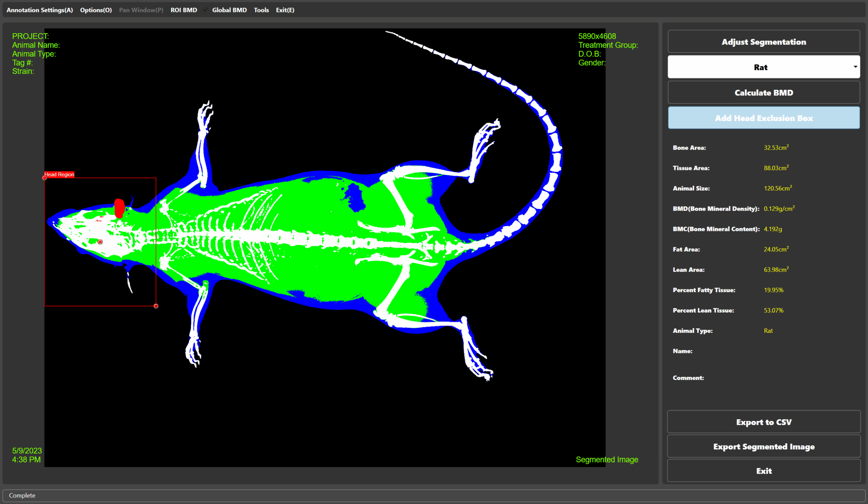
Task: Click the Lean Area value 63.98cm²
Action: click(x=776, y=269)
